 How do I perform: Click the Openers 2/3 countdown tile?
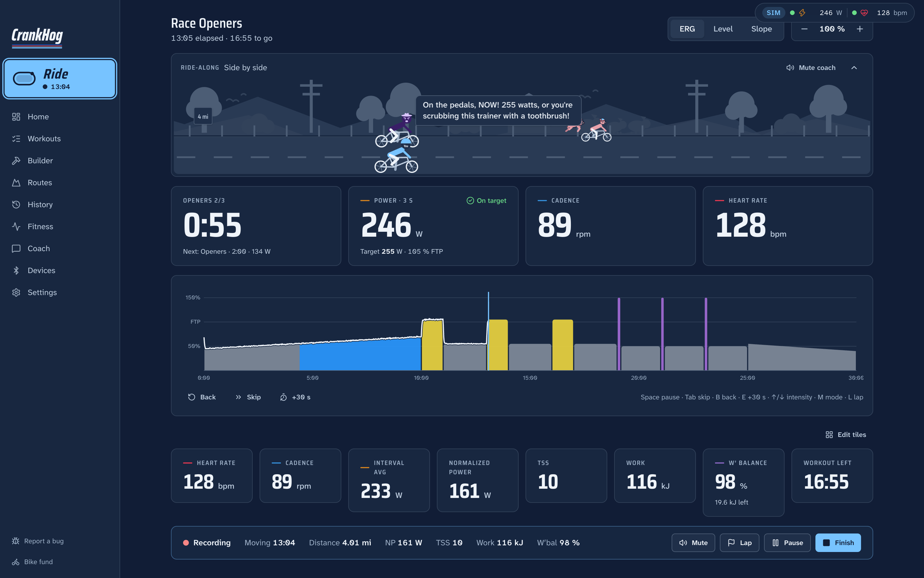tap(256, 226)
